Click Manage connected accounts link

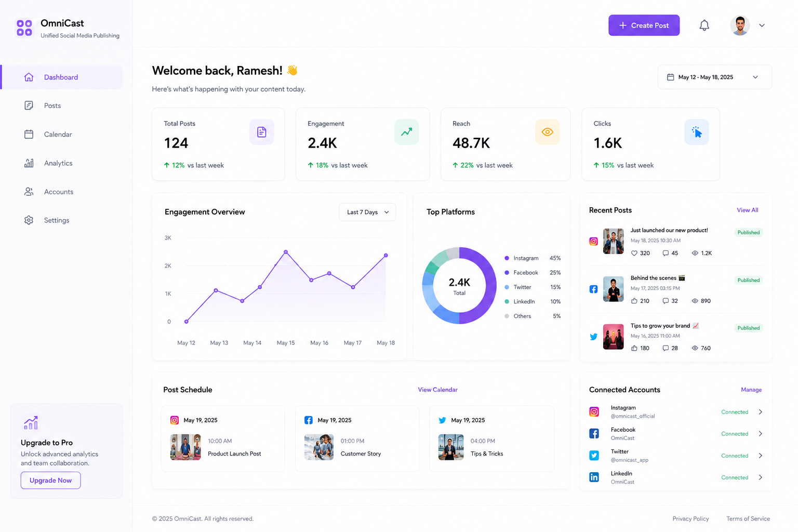coord(751,390)
